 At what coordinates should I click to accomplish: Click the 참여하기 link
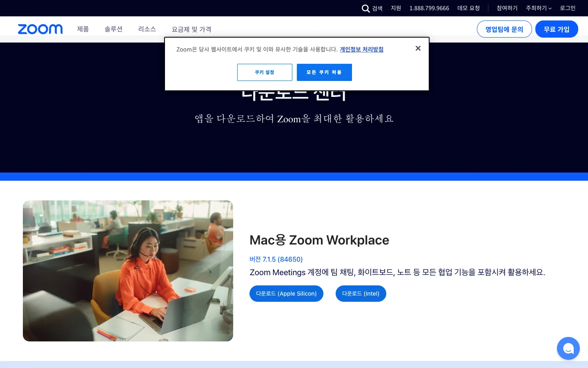[507, 8]
